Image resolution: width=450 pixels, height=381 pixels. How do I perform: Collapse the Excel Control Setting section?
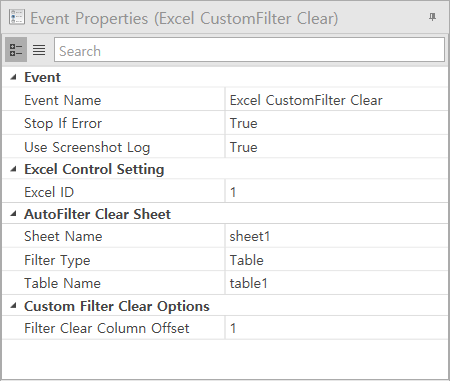click(x=13, y=169)
